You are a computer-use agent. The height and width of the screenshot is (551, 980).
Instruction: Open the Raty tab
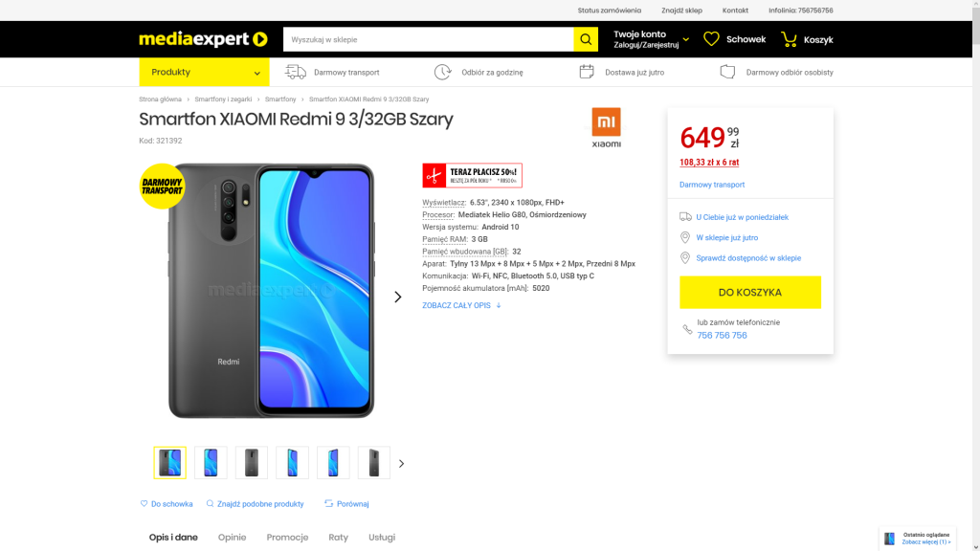338,537
